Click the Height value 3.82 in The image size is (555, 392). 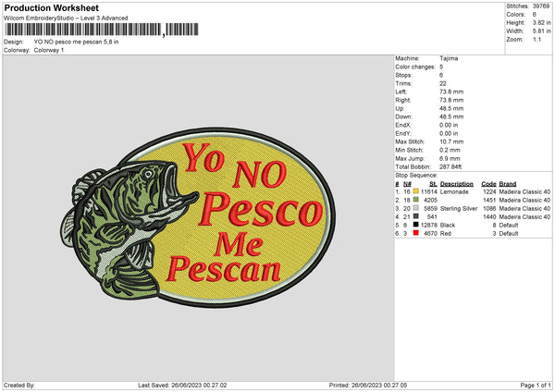541,22
